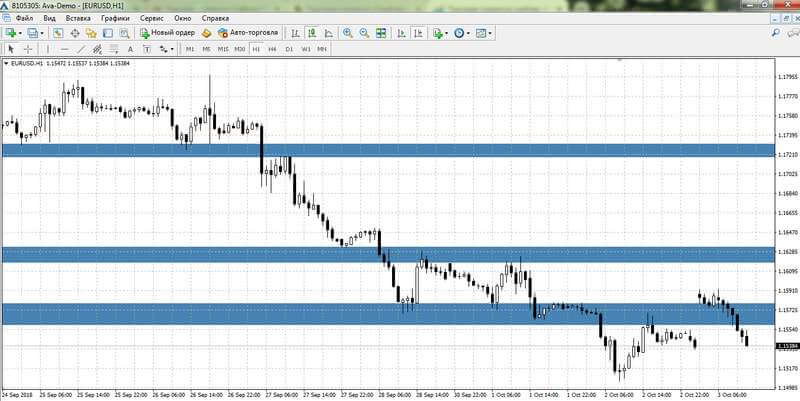Expand the New Chart dropdown arrow
Viewport: 800px width, 401px height.
19,34
